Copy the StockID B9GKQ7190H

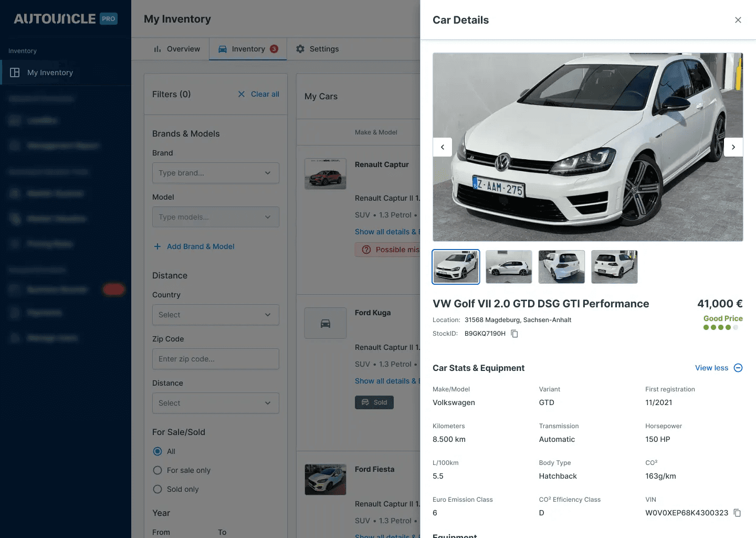tap(514, 334)
